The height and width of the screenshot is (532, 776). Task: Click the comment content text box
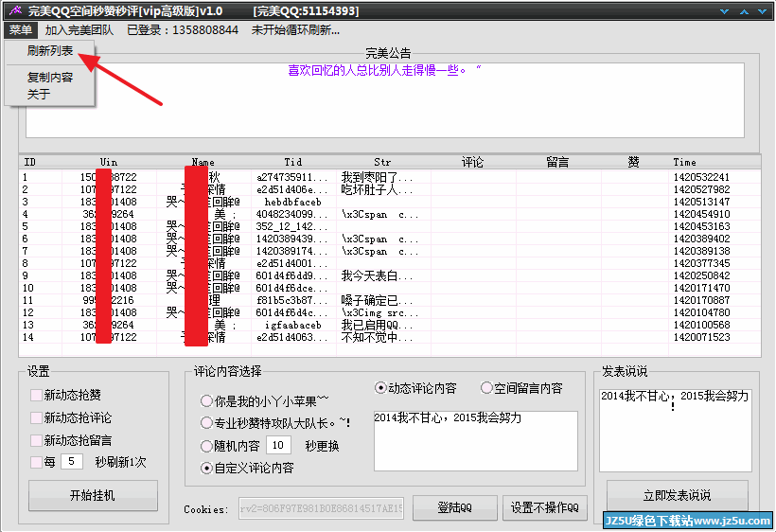476,440
